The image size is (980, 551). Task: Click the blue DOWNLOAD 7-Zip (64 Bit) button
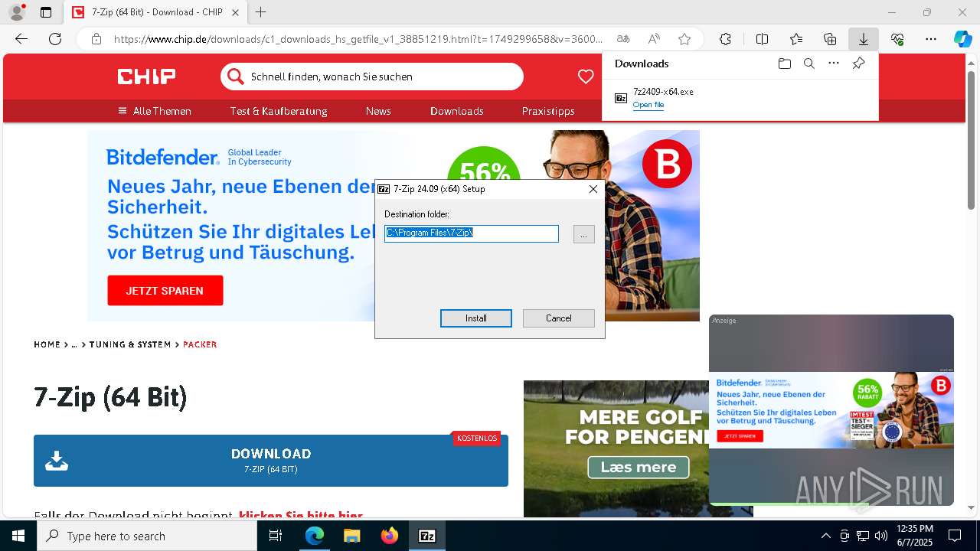click(271, 461)
